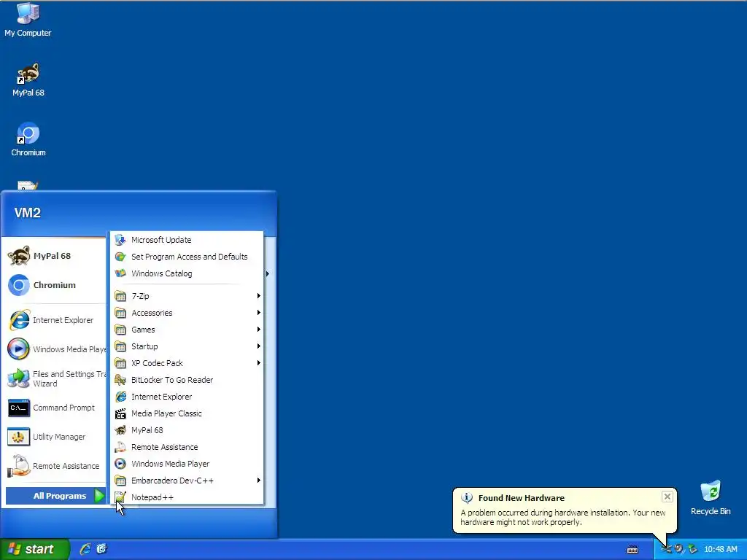Open Utility Manager from start menu
747x560 pixels.
tap(53, 437)
